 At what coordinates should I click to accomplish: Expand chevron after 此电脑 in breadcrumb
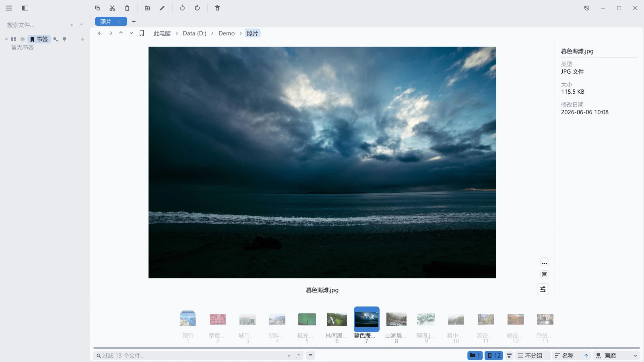(177, 33)
